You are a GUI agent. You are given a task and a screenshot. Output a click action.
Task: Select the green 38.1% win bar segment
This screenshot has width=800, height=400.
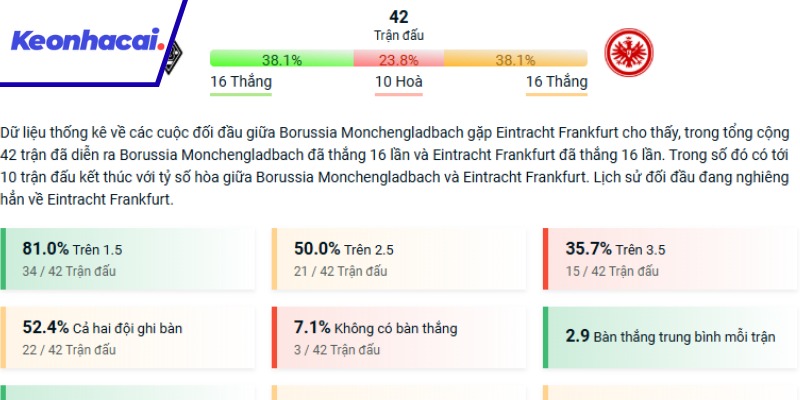click(x=281, y=59)
